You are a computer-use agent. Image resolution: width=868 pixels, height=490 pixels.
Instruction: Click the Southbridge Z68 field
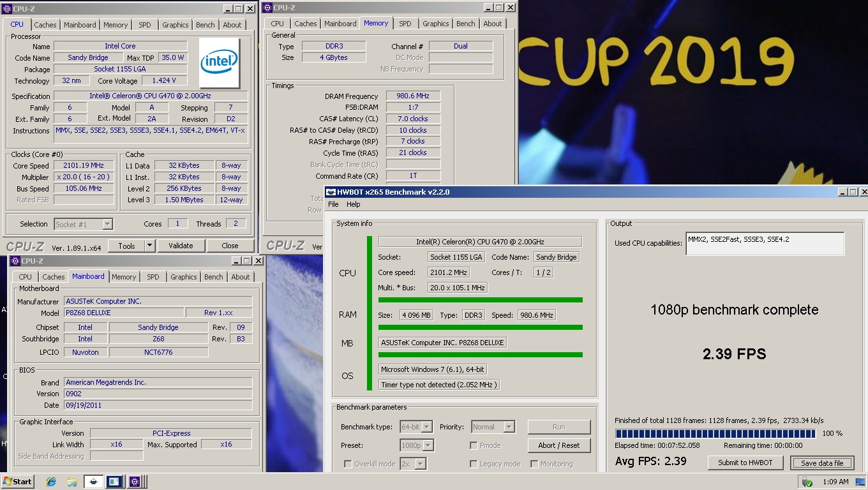pos(158,339)
